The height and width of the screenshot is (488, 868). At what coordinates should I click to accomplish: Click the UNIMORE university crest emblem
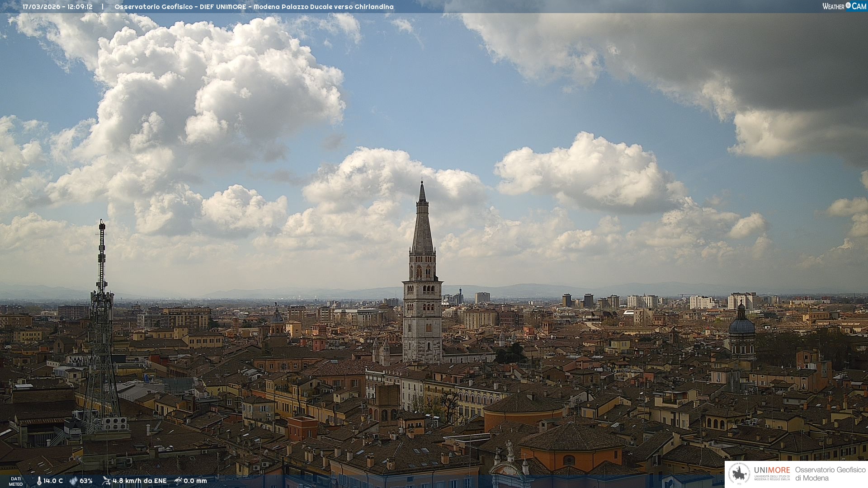740,474
